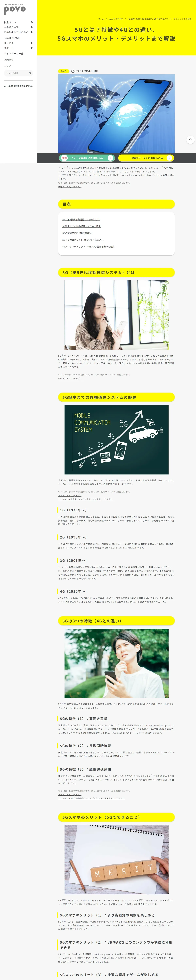Click 「データ専用」のお申し込み button
Viewport: 196px width, 980px height.
[x=87, y=158]
